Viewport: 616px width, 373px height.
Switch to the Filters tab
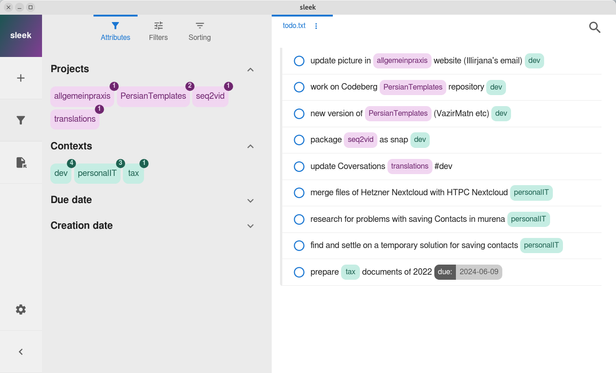[x=158, y=31]
